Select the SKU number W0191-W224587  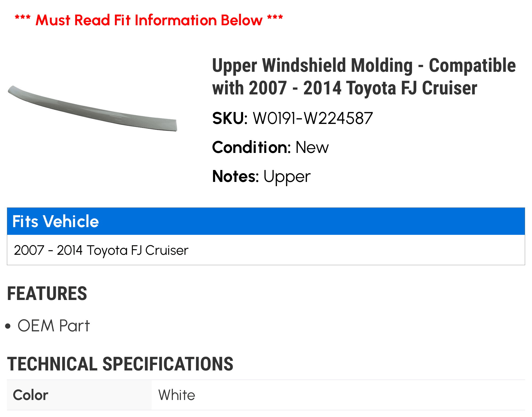pyautogui.click(x=313, y=118)
